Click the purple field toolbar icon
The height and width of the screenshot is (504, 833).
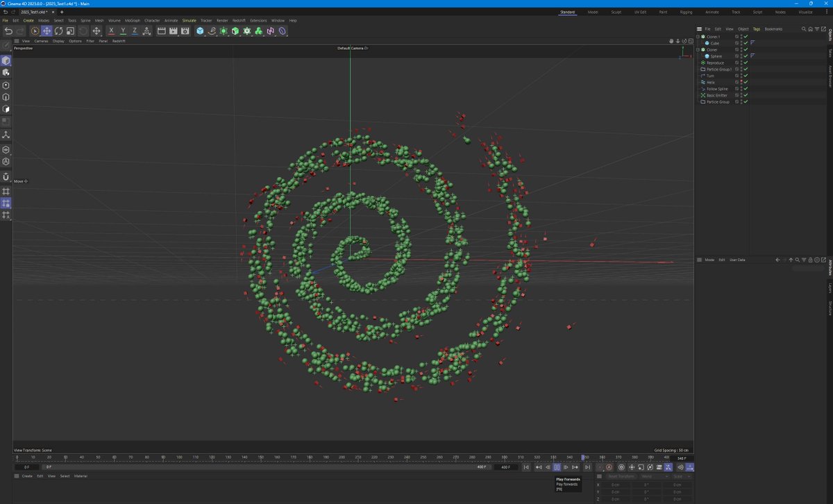(x=282, y=31)
